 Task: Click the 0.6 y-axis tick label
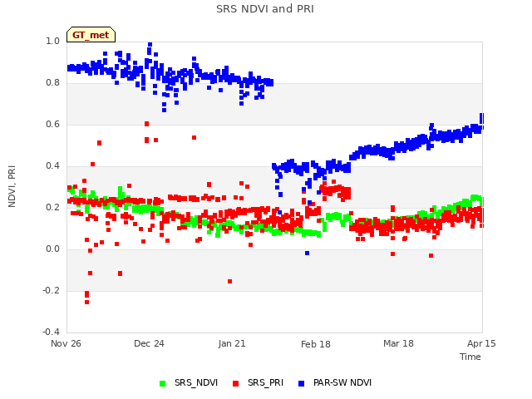tap(52, 124)
